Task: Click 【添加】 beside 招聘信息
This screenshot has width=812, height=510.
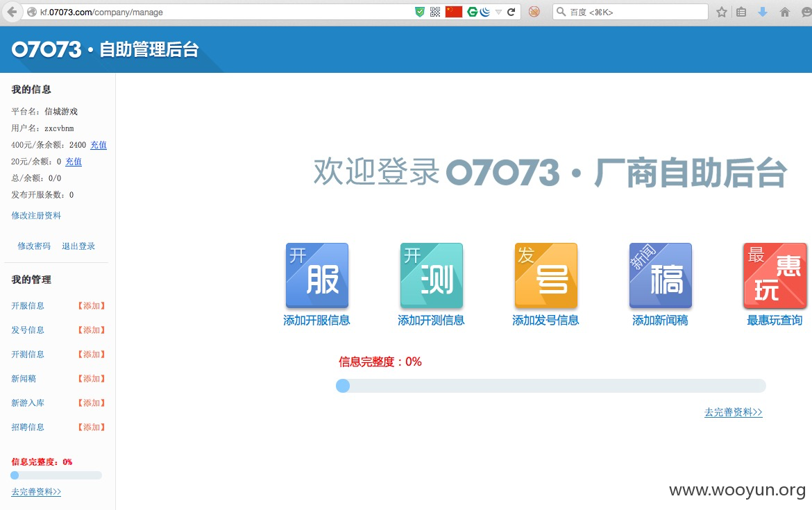Action: [x=92, y=427]
